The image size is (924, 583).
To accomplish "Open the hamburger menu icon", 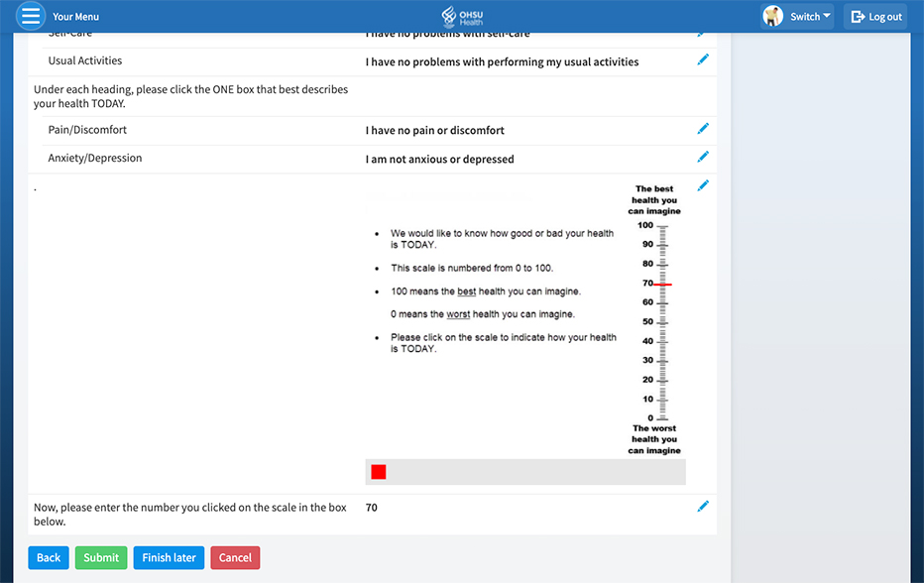I will pos(31,16).
